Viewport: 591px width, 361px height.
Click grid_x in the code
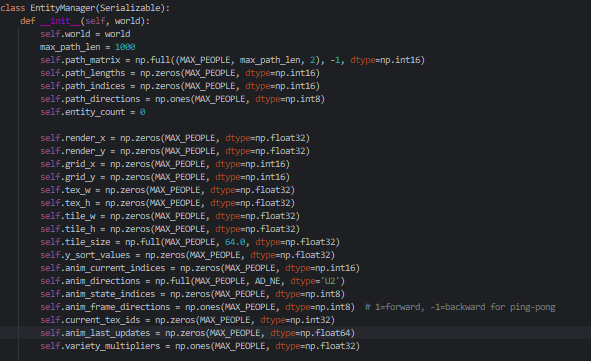point(80,164)
